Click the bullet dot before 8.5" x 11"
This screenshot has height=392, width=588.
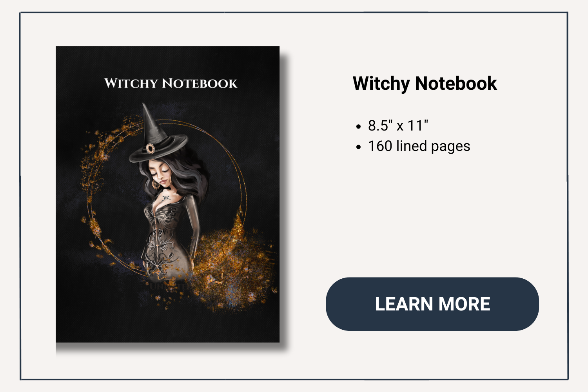point(358,127)
